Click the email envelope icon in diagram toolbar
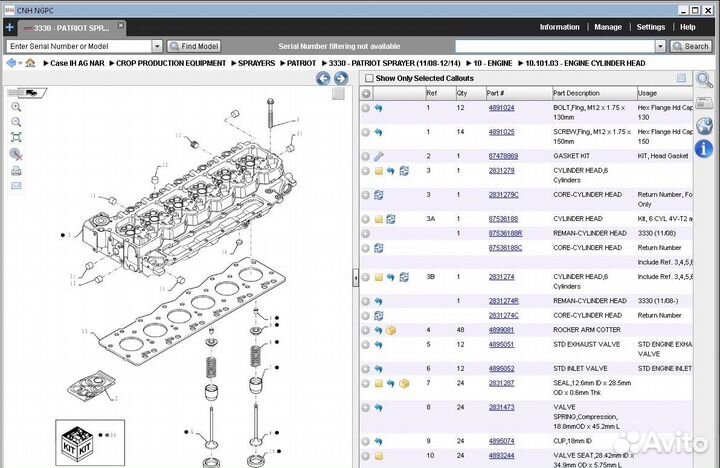This screenshot has height=468, width=720. 16,185
